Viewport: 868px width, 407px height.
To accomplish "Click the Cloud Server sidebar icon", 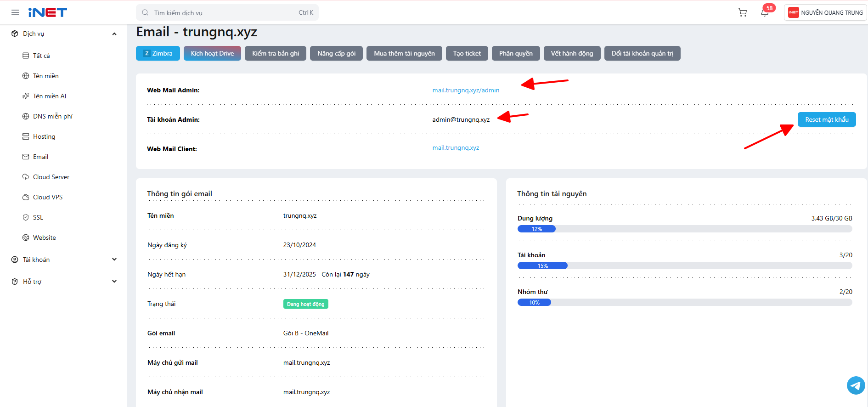I will pyautogui.click(x=26, y=177).
